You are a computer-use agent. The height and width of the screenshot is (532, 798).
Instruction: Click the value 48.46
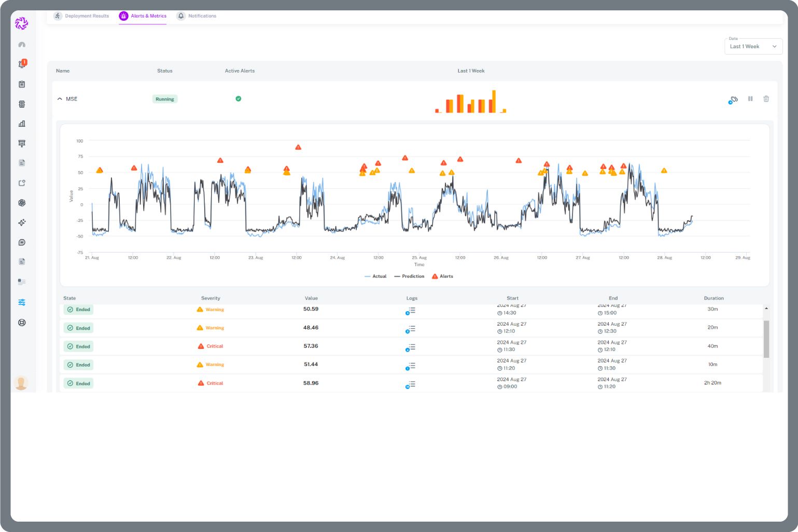point(311,327)
